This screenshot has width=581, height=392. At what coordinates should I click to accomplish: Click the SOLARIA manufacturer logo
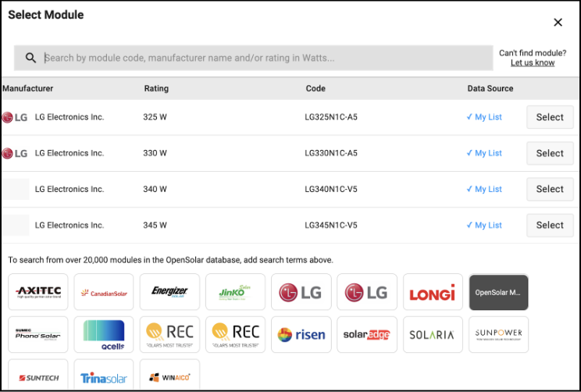pyautogui.click(x=433, y=334)
